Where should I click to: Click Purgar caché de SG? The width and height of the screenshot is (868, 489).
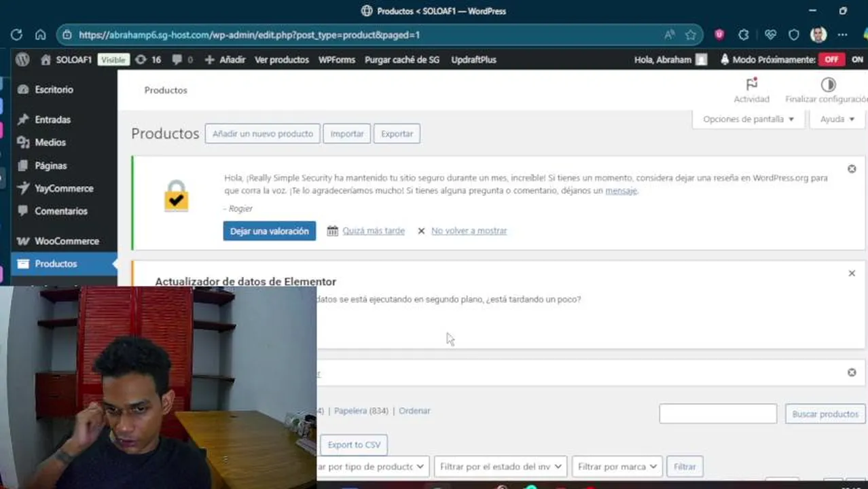coord(402,60)
